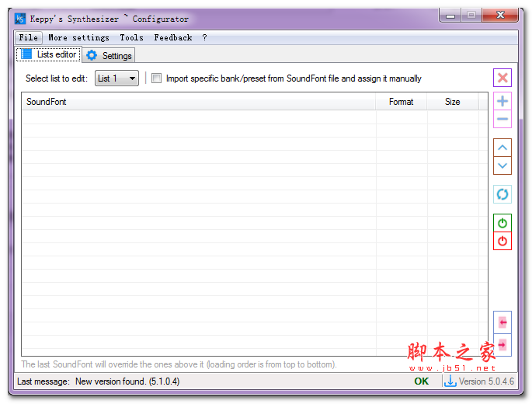Click Version 5.0.4.6 label
The height and width of the screenshot is (404, 532).
486,381
